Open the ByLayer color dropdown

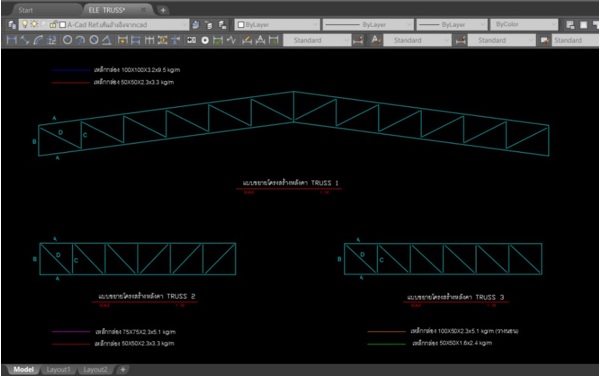[x=316, y=25]
